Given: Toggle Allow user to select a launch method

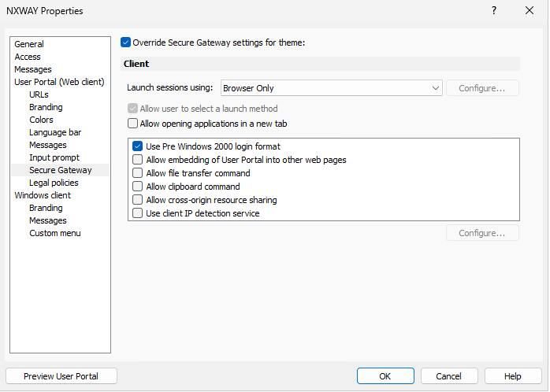Looking at the screenshot, I should (x=132, y=109).
